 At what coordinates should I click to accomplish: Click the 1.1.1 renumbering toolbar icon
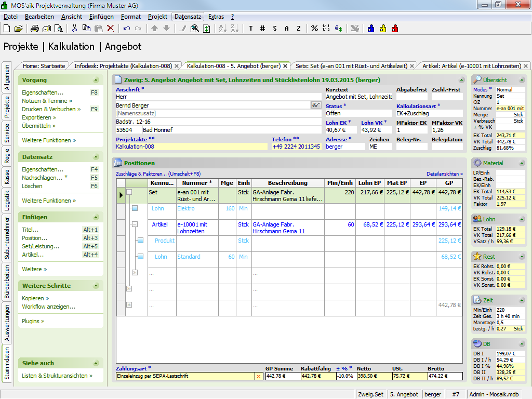(326, 29)
